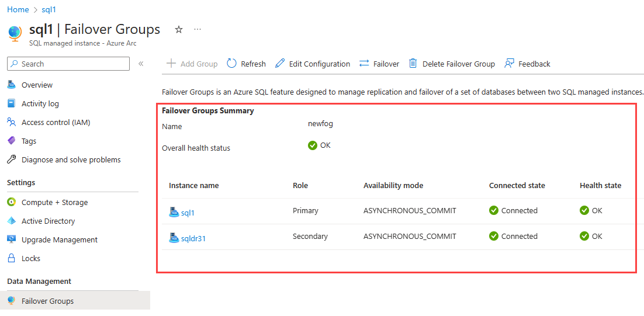Viewport: 644px width, 316px height.
Task: Click the sql1 breadcrumb link
Action: tap(49, 9)
